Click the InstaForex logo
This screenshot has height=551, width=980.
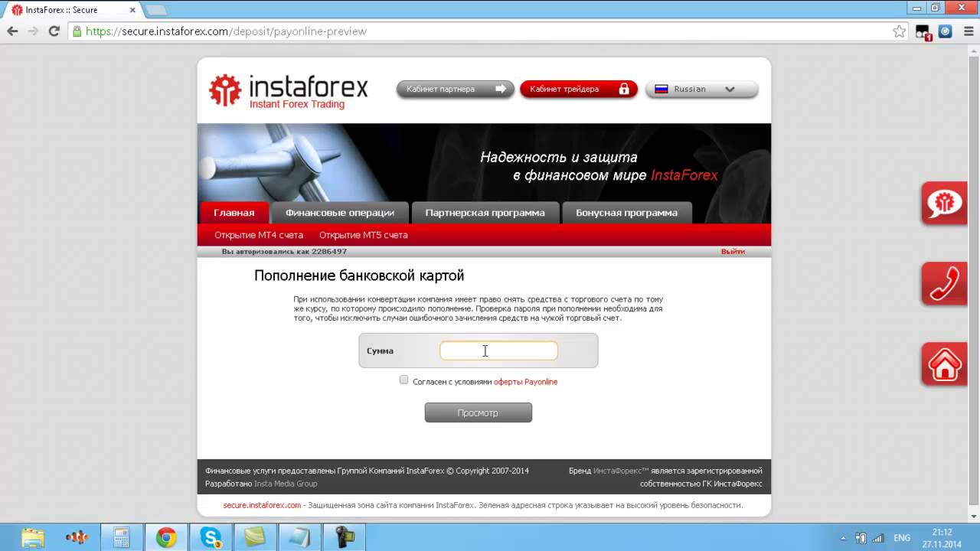tap(289, 90)
